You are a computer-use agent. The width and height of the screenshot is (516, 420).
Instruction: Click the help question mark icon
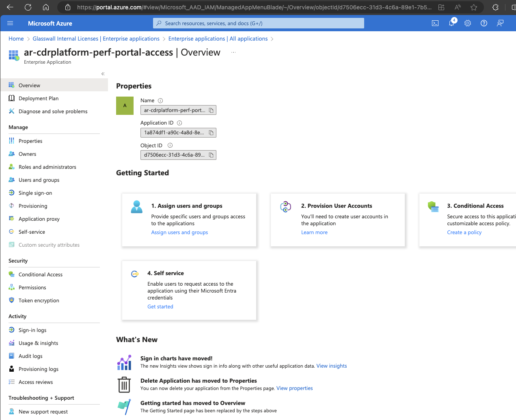pos(484,24)
